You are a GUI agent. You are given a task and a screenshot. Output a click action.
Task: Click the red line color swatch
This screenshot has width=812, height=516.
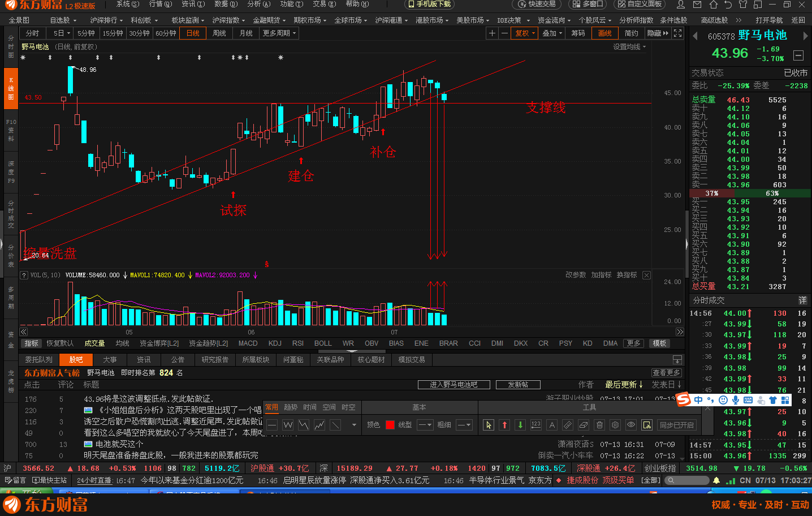click(390, 425)
